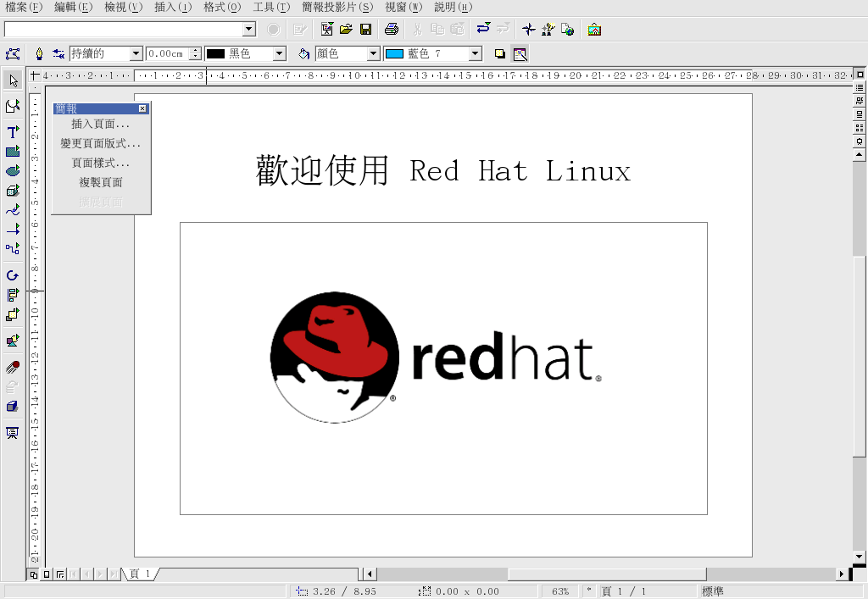Open the 格式 menu
868x599 pixels.
click(x=222, y=8)
